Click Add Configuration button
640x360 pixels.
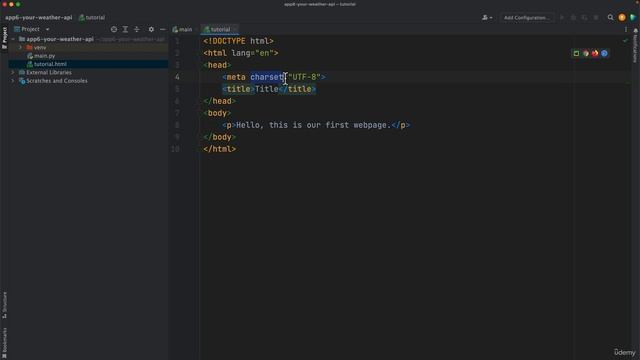[527, 18]
